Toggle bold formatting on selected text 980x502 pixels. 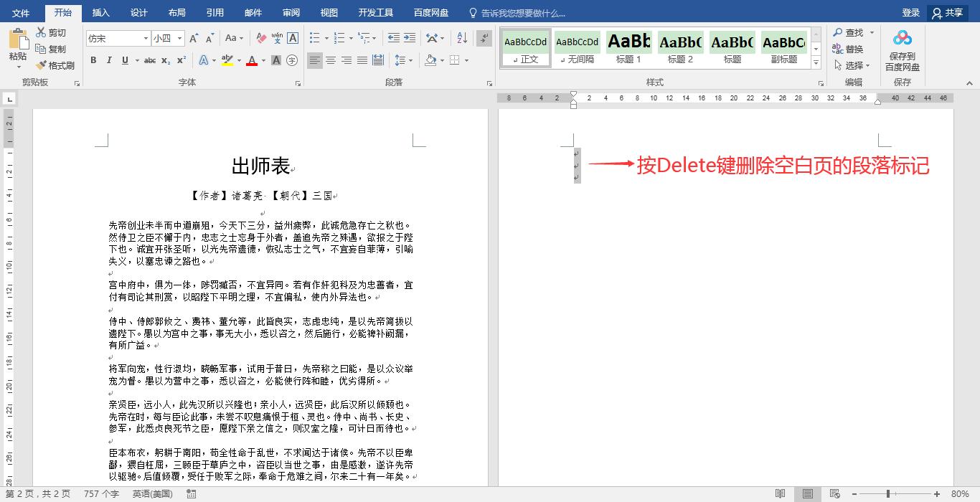pyautogui.click(x=93, y=60)
